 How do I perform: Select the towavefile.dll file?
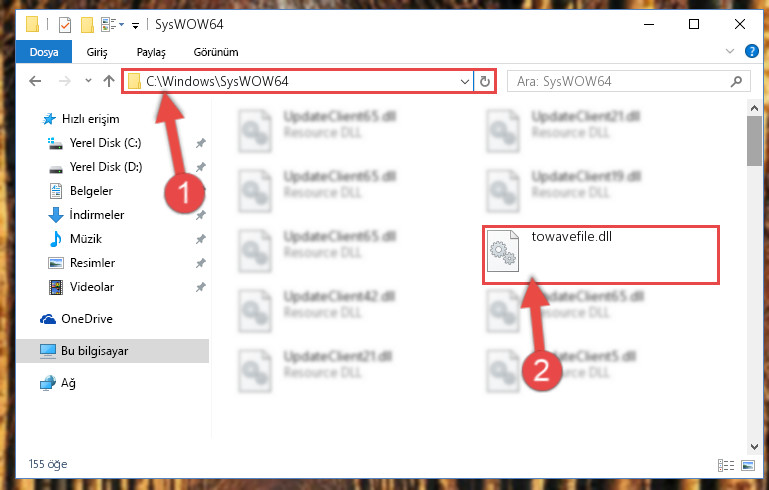(601, 255)
